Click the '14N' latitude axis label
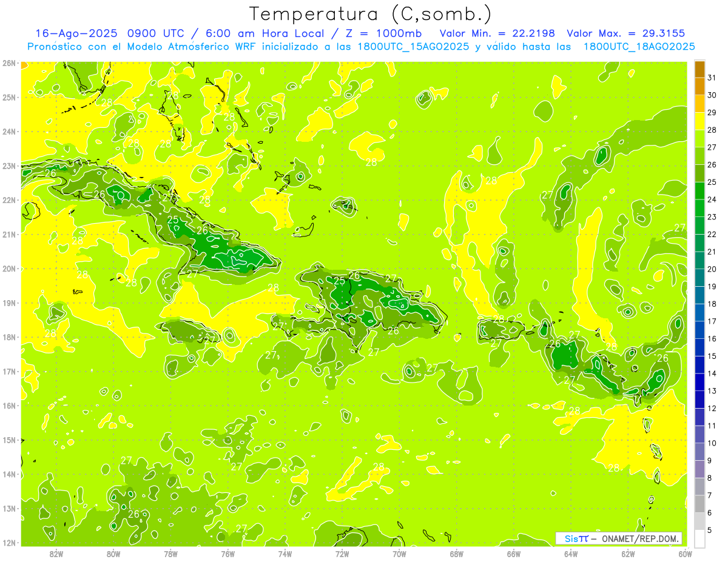728x562 pixels. tap(9, 474)
